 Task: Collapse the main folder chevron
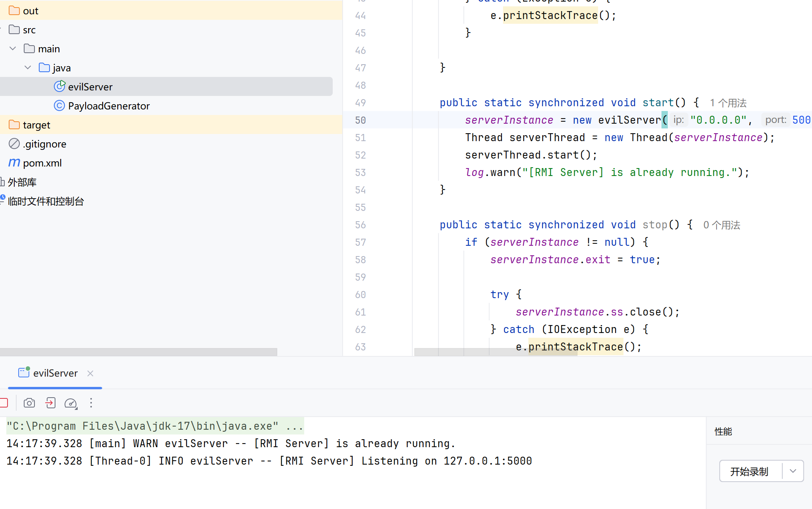pyautogui.click(x=13, y=48)
